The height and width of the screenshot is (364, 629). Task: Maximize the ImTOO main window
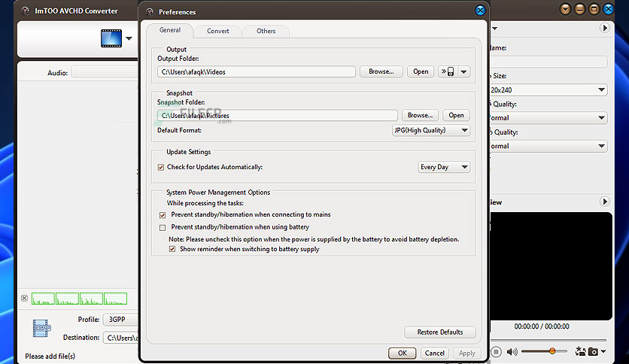pos(594,9)
